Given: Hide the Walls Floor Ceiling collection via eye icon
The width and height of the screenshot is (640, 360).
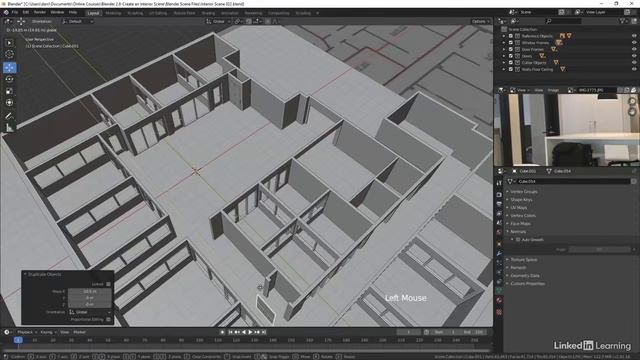Looking at the screenshot, I should 634,69.
